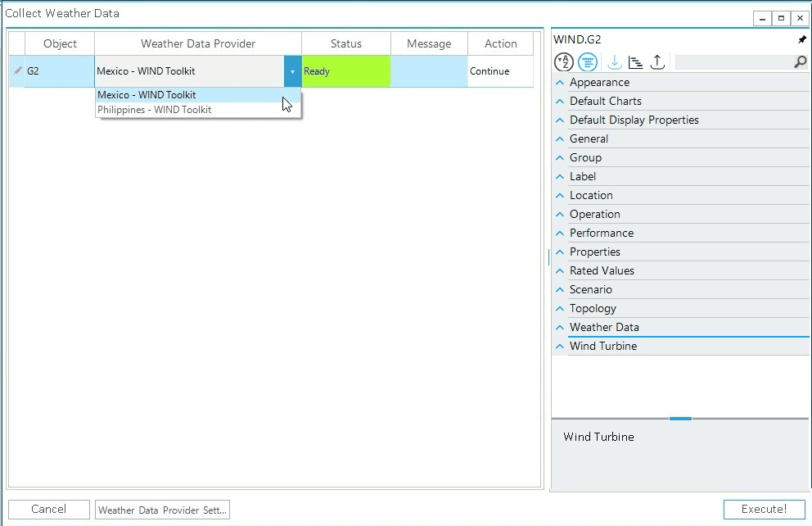The width and height of the screenshot is (812, 526).
Task: Open the Weather Data Provider dropdown arrow
Action: (293, 71)
